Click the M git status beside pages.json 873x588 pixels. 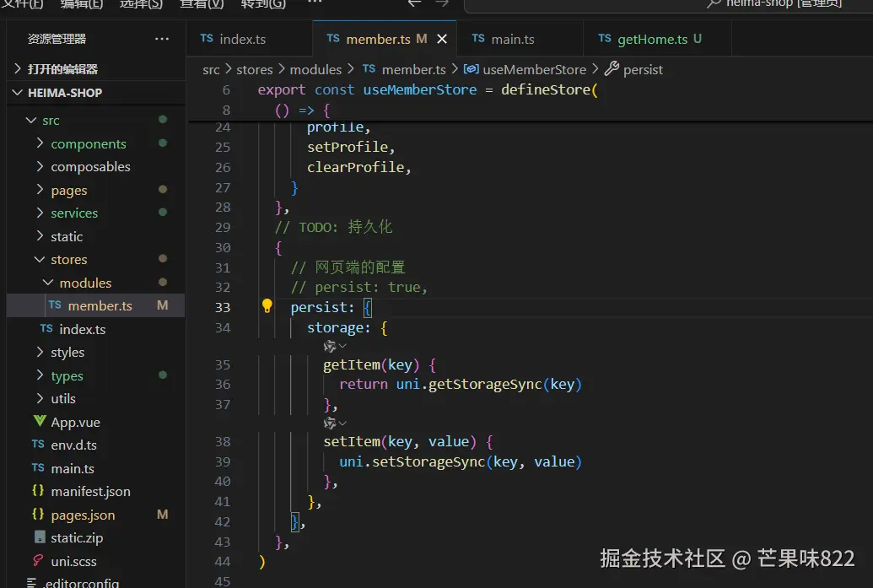tap(163, 515)
